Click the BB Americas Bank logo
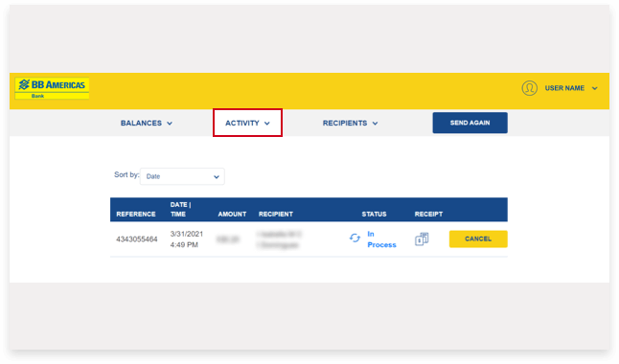The image size is (619, 364). pos(52,88)
